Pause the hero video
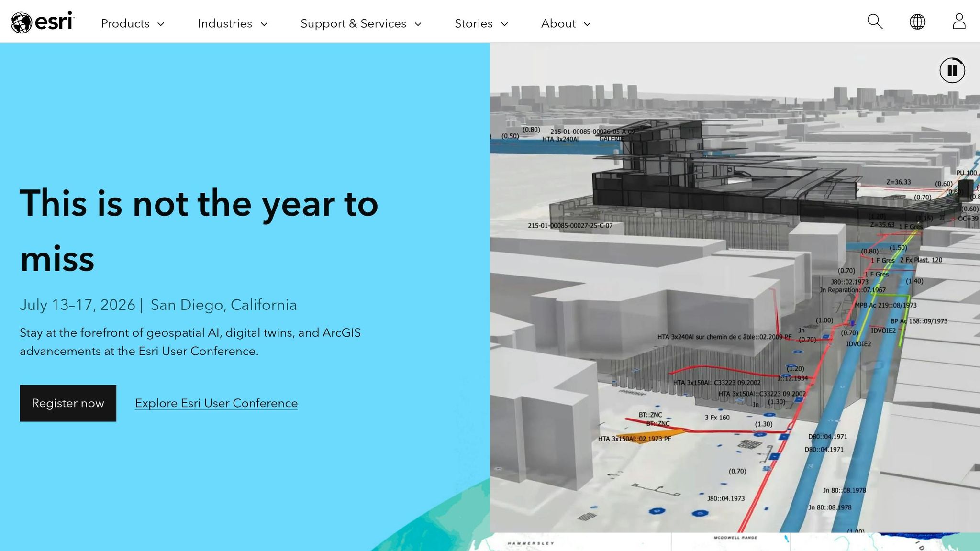The image size is (980, 551). (x=952, y=70)
